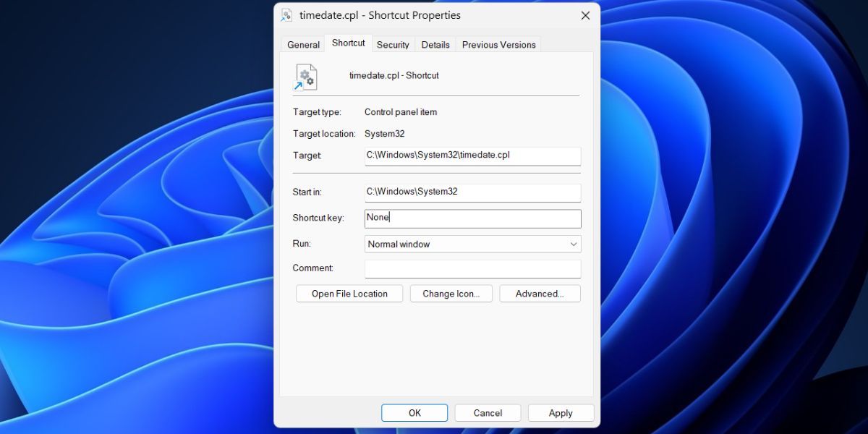The height and width of the screenshot is (434, 868).
Task: Click the Comment text box
Action: point(472,269)
